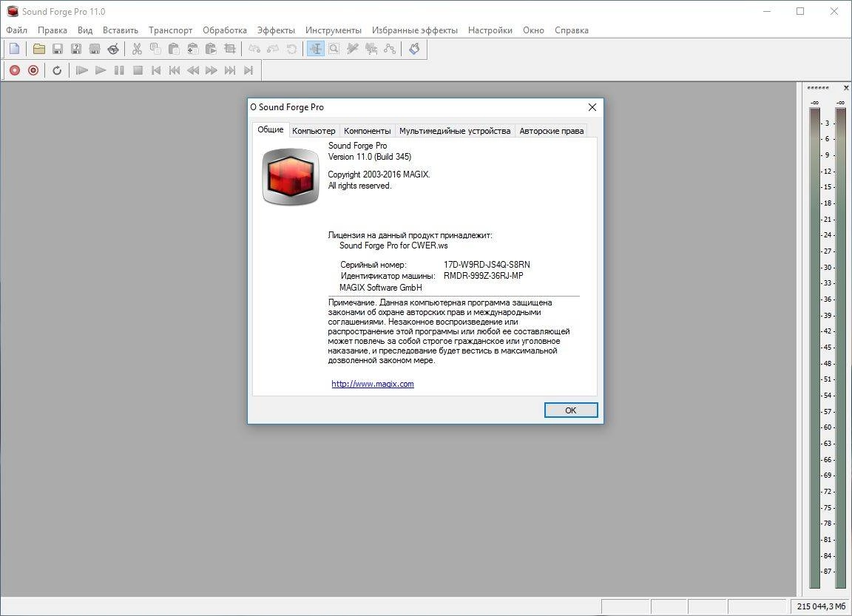852x616 pixels.
Task: Click the Next marker transport button
Action: (x=230, y=70)
